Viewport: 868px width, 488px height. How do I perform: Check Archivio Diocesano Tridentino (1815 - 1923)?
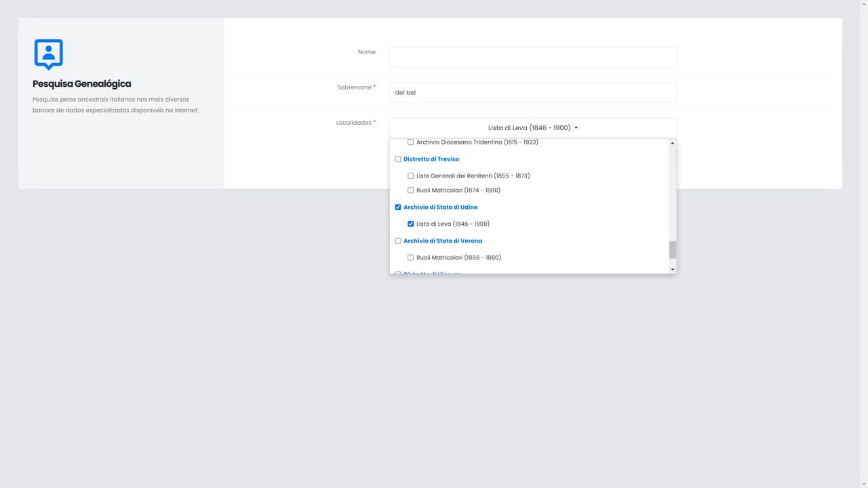[410, 142]
